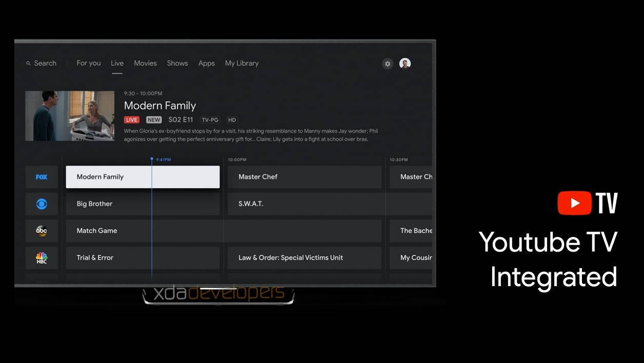Click the 10:30PM timeline label
Screen dimensions: 644x363
(x=399, y=160)
